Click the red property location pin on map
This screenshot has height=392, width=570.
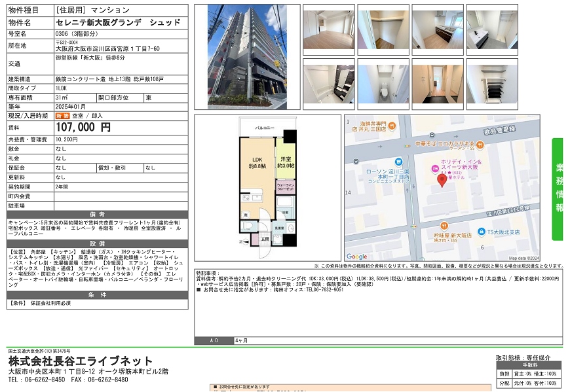tap(442, 179)
